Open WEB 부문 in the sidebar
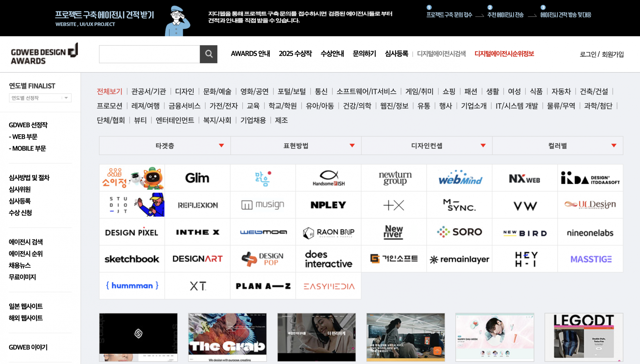This screenshot has height=364, width=640. (23, 137)
